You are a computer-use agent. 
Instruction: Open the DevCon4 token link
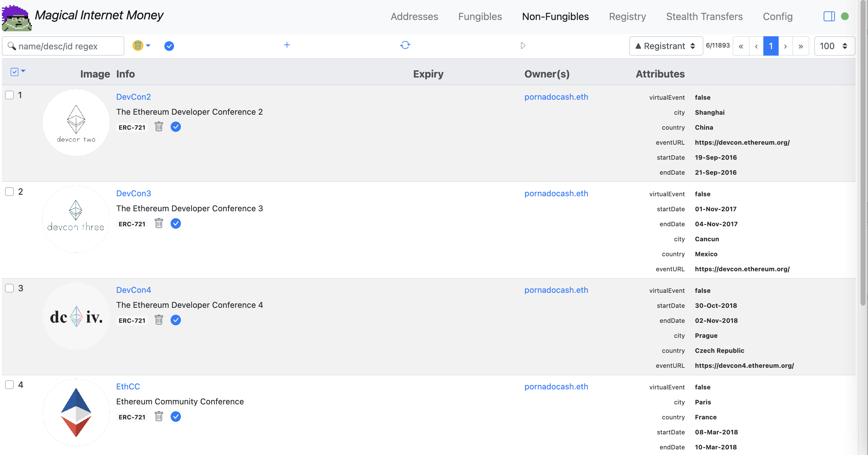(133, 290)
